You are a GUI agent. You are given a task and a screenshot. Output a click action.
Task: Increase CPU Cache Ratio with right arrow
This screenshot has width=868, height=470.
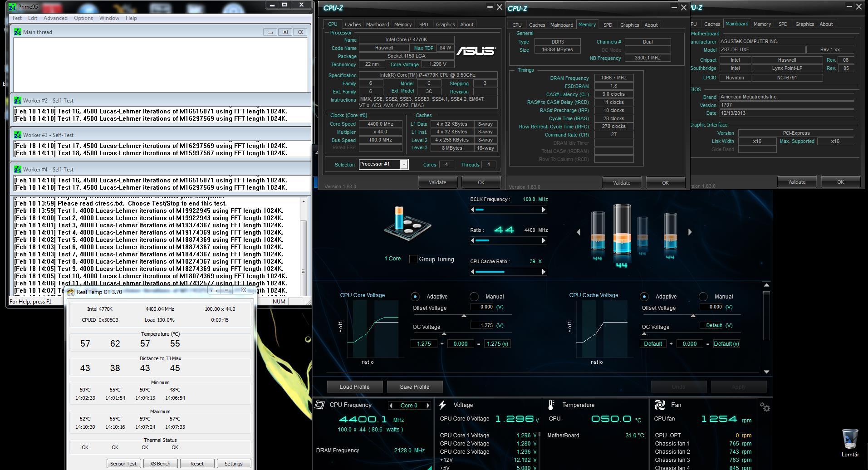(x=544, y=272)
